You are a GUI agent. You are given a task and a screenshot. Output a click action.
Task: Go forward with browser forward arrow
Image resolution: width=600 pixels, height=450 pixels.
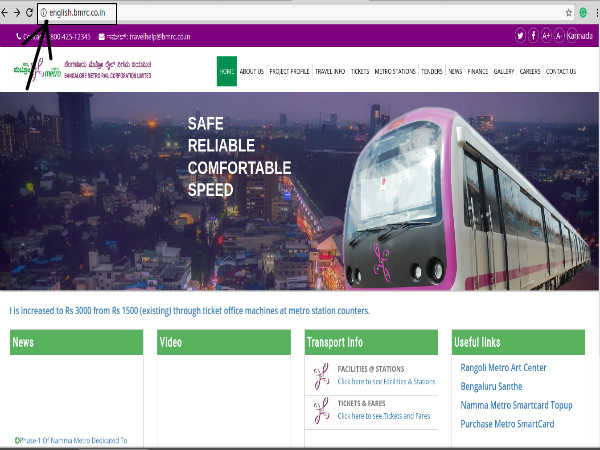(17, 13)
